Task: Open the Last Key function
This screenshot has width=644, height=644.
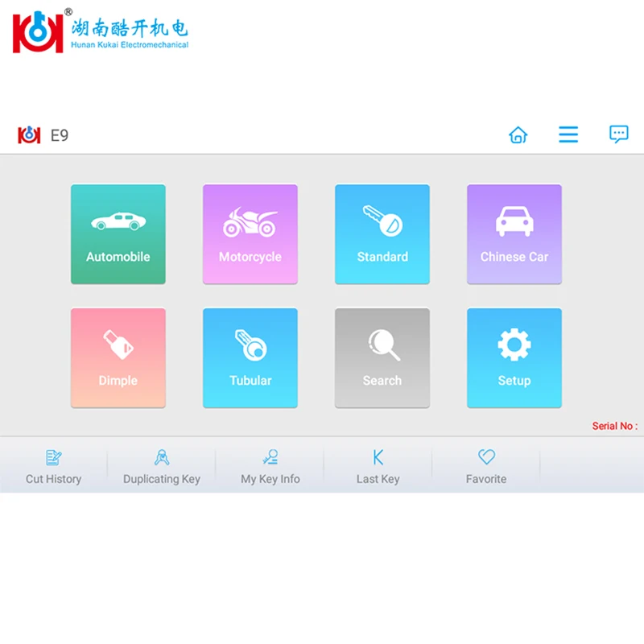Action: pos(378,467)
